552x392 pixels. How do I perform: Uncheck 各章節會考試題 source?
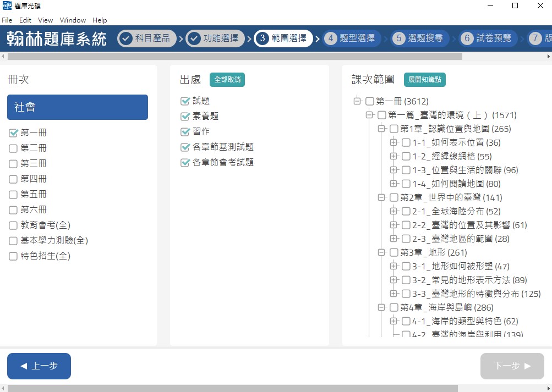point(185,162)
